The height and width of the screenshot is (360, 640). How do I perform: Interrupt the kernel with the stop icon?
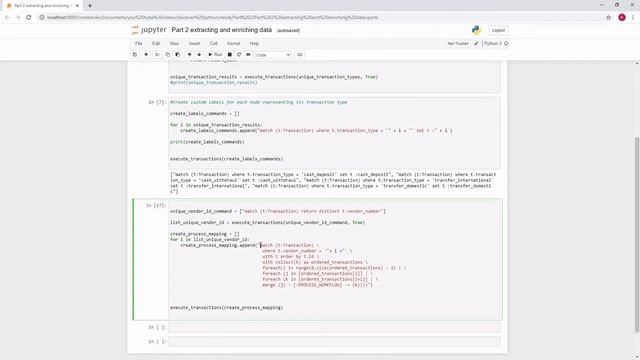[230, 55]
